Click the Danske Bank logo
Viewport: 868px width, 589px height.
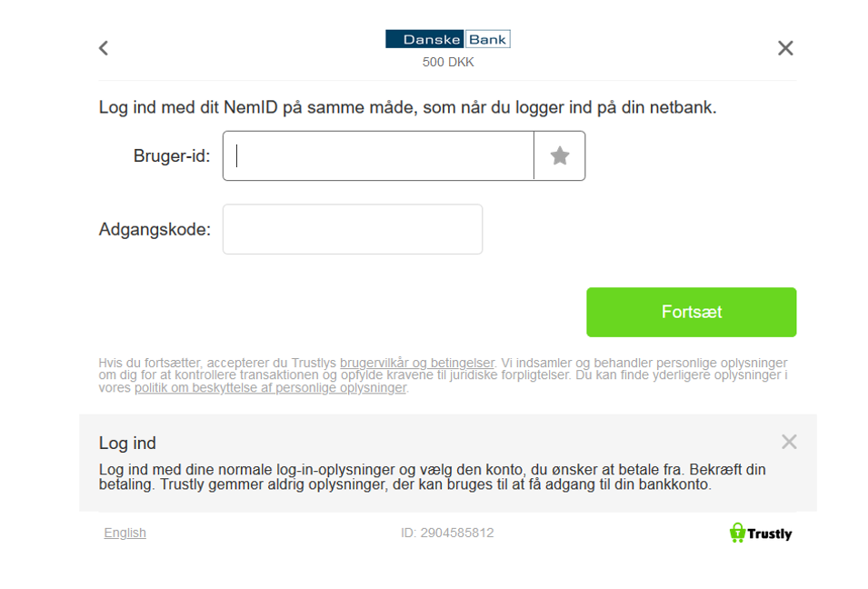[x=447, y=39]
